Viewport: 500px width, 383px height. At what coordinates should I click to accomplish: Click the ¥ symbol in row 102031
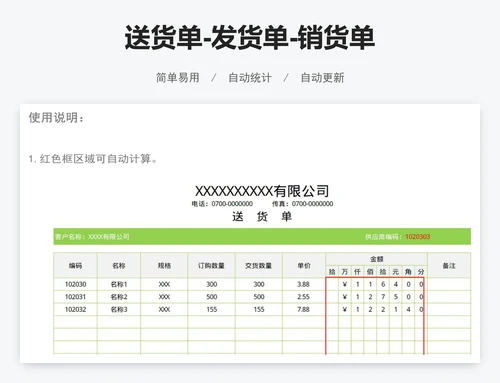(x=345, y=297)
